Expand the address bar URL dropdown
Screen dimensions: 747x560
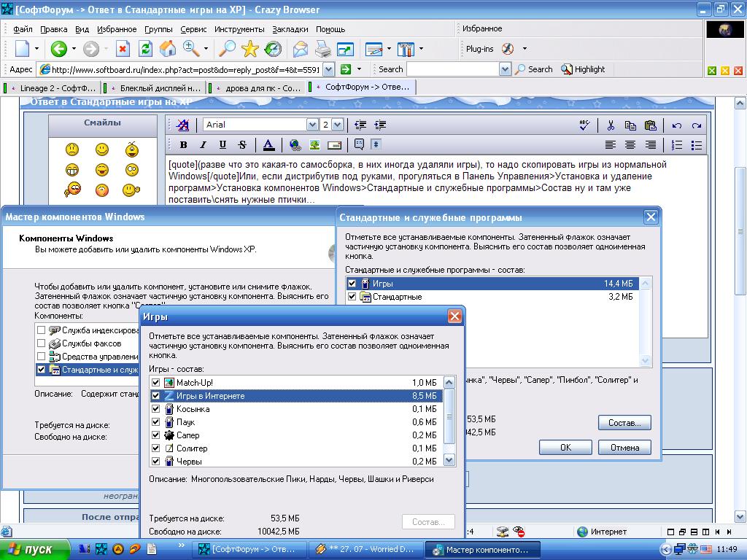[328, 69]
